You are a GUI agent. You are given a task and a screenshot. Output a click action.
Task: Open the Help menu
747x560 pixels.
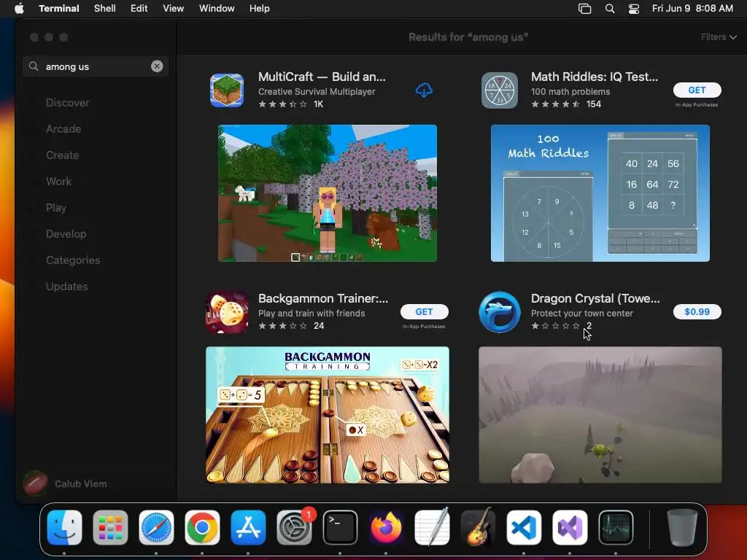coord(260,9)
